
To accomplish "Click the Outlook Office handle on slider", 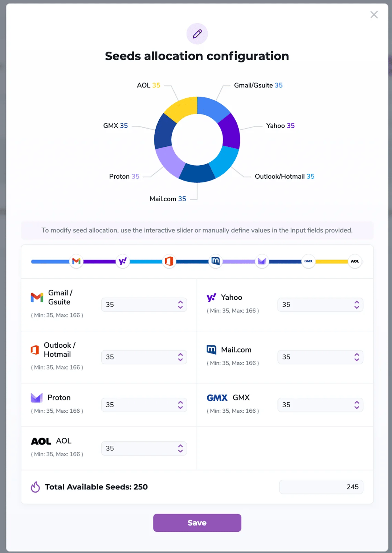I will click(x=169, y=261).
